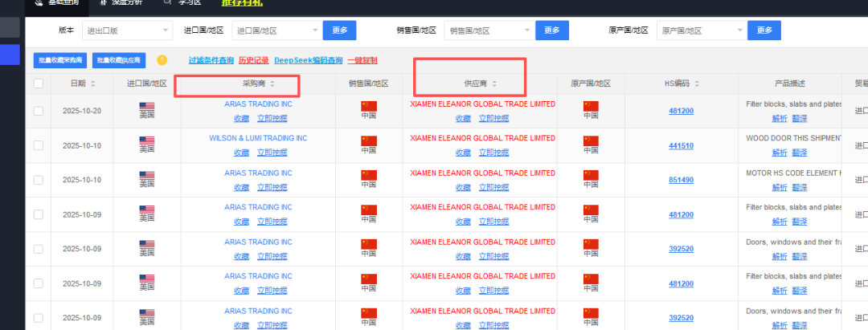
Task: Open HS code 441510 link
Action: (681, 146)
